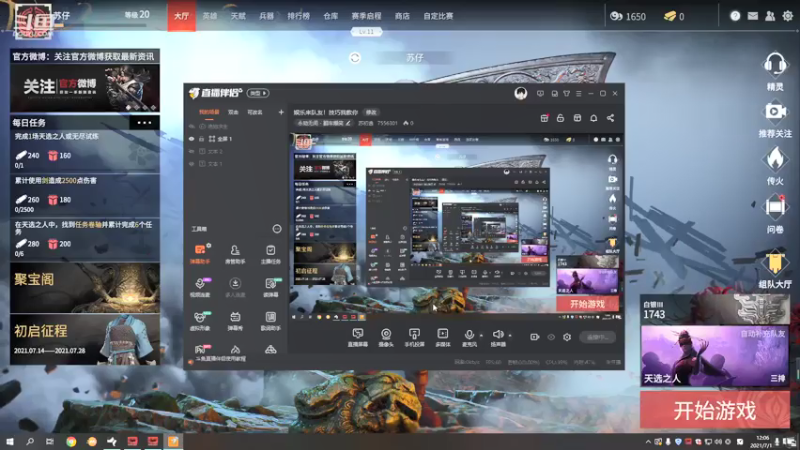This screenshot has height=450, width=800.
Task: Open 弹幕助手 tool in toolbox
Action: tap(199, 254)
